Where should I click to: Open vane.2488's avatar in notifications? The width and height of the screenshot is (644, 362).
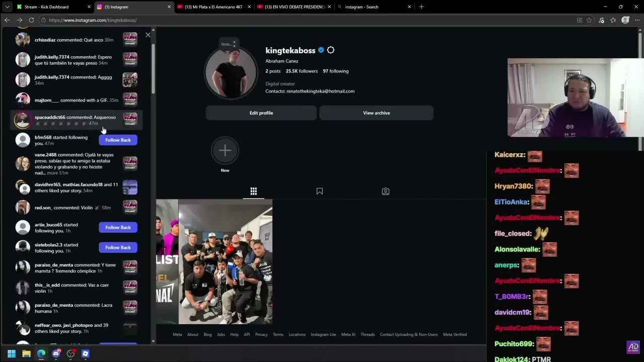23,163
